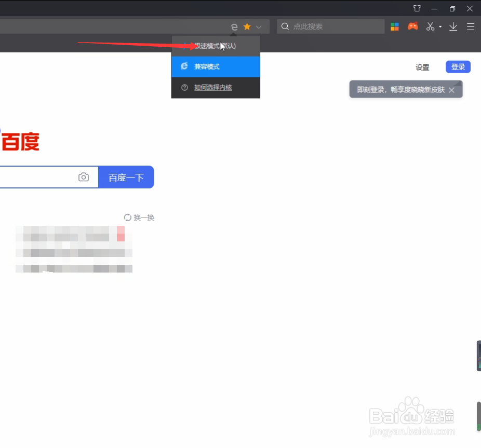Click the 百度 logo
The image size is (481, 448).
pos(20,141)
